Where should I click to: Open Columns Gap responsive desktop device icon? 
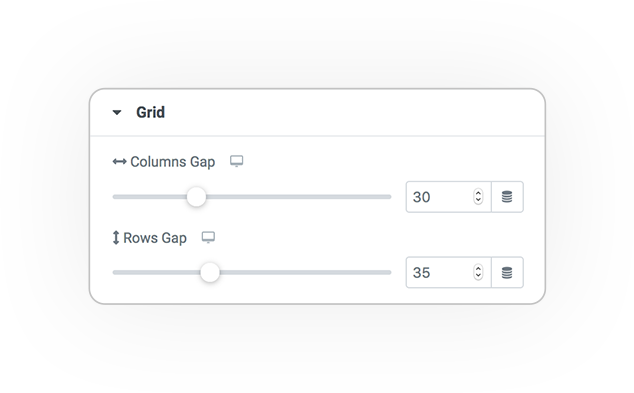pyautogui.click(x=237, y=161)
